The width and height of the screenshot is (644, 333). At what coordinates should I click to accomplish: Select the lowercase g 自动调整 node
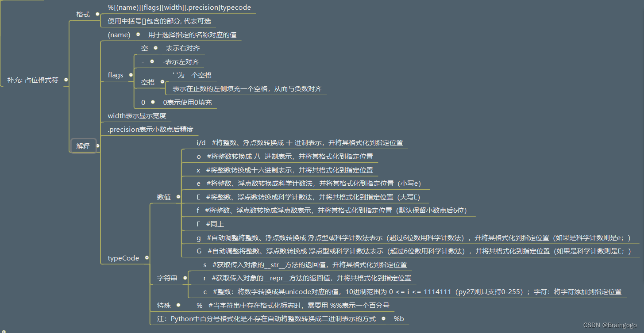(413, 237)
